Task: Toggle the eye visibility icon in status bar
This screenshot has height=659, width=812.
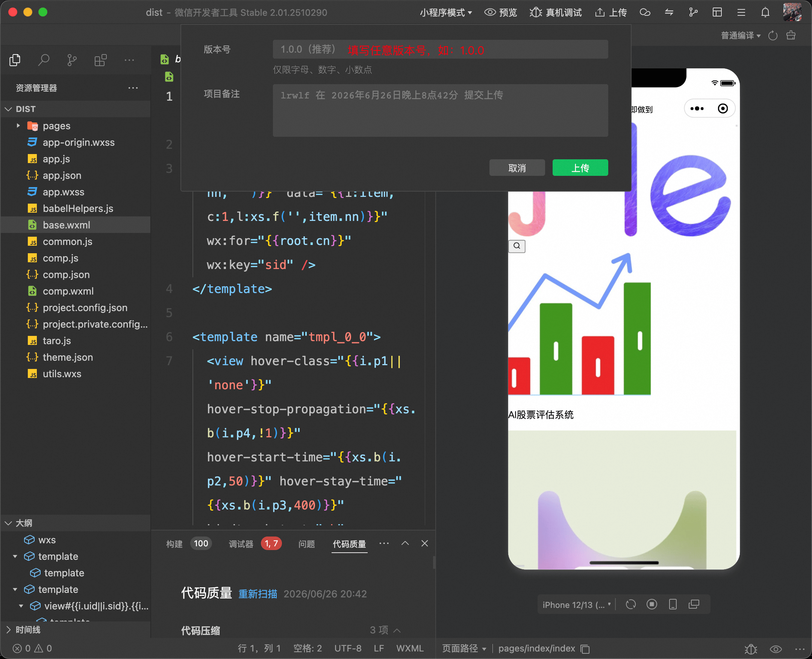Action: click(x=776, y=649)
